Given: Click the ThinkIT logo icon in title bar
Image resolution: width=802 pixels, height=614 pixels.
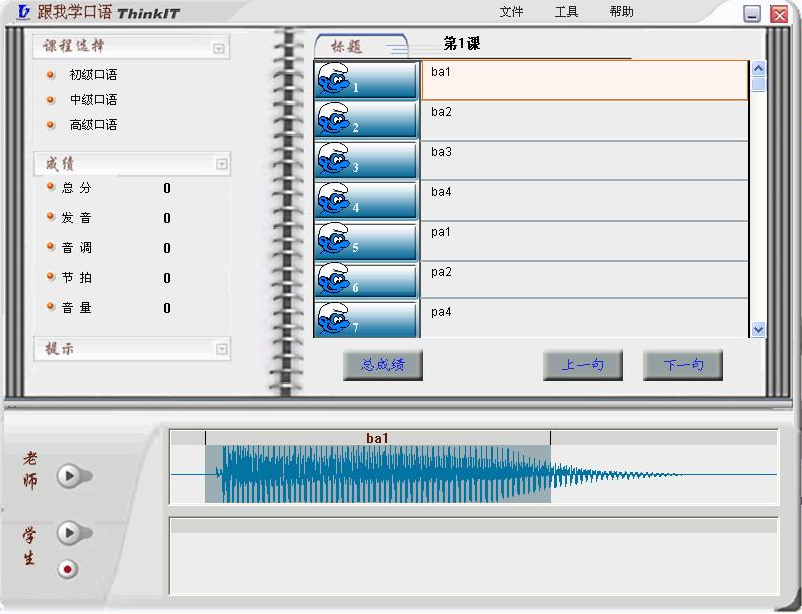Looking at the screenshot, I should (x=23, y=13).
